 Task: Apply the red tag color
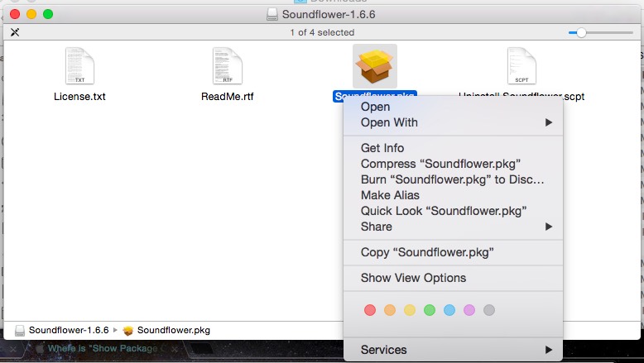click(370, 310)
